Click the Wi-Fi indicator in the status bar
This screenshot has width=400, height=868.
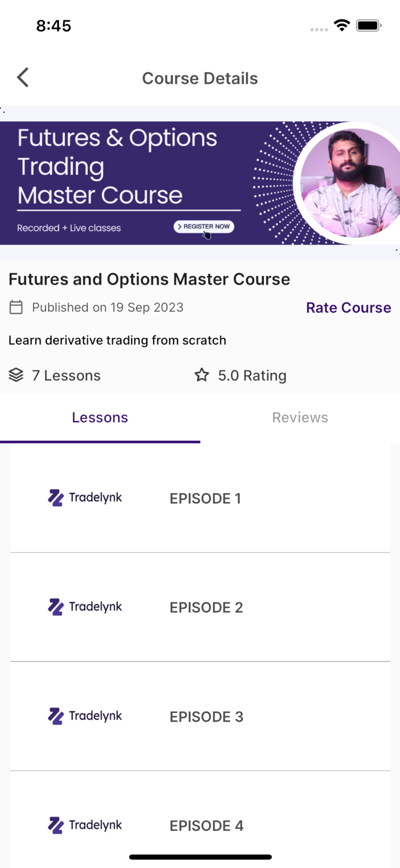(340, 25)
